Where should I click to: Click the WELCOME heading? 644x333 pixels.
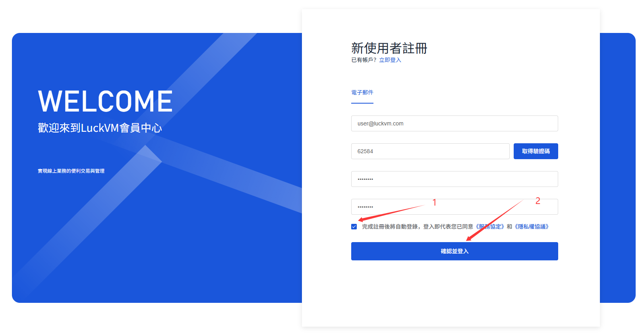(x=105, y=101)
